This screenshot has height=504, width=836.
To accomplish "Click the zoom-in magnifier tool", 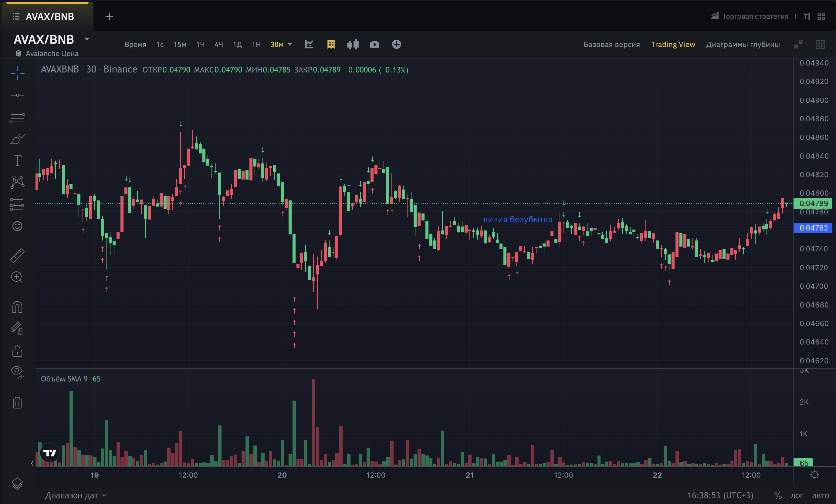I will (x=17, y=277).
